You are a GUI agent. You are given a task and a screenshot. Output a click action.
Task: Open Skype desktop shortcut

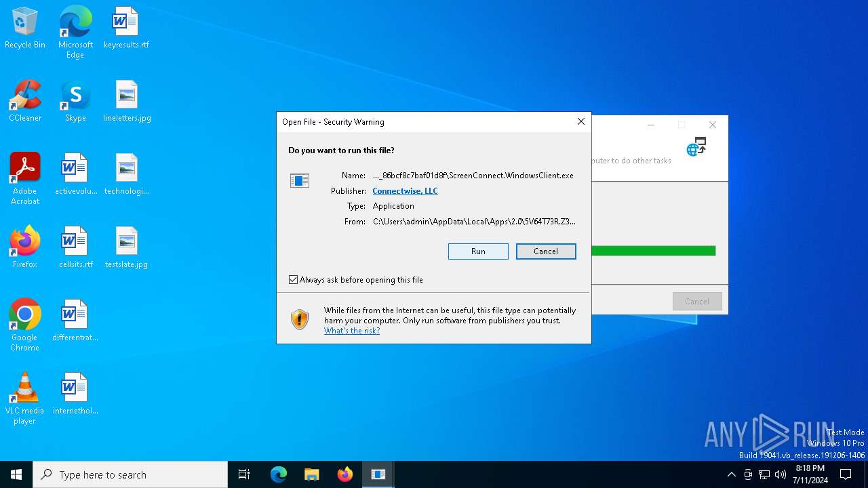pos(75,102)
